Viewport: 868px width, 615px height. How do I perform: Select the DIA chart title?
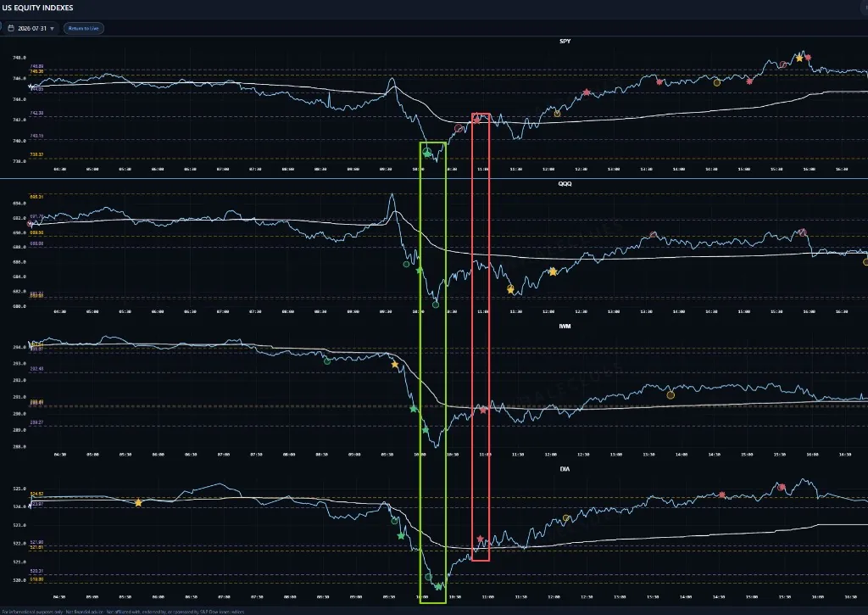click(x=565, y=469)
